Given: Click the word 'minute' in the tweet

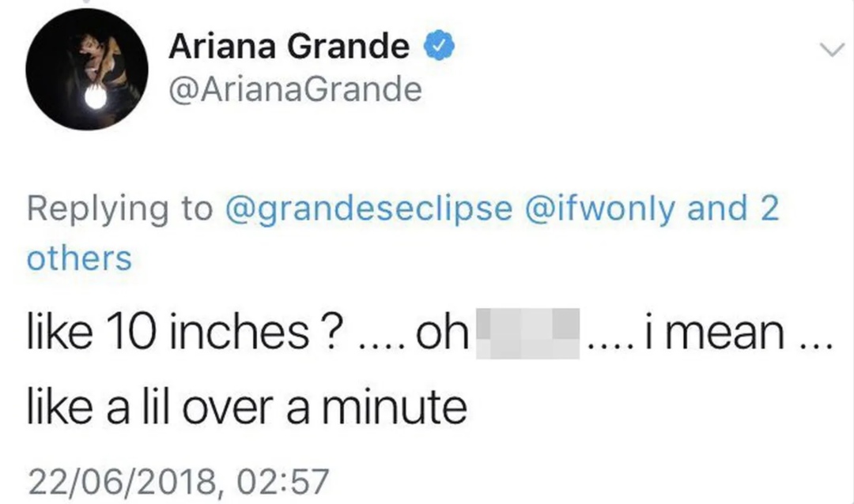Looking at the screenshot, I should [x=394, y=407].
